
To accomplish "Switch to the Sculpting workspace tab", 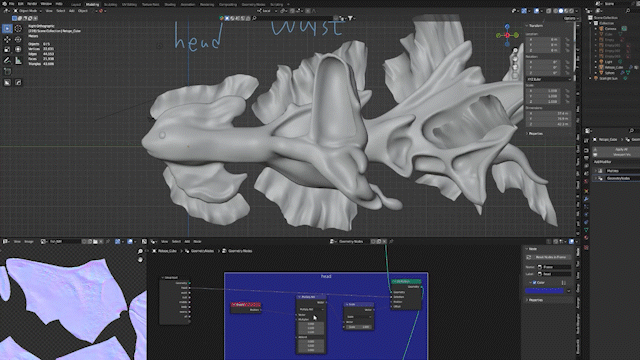I will (110, 4).
